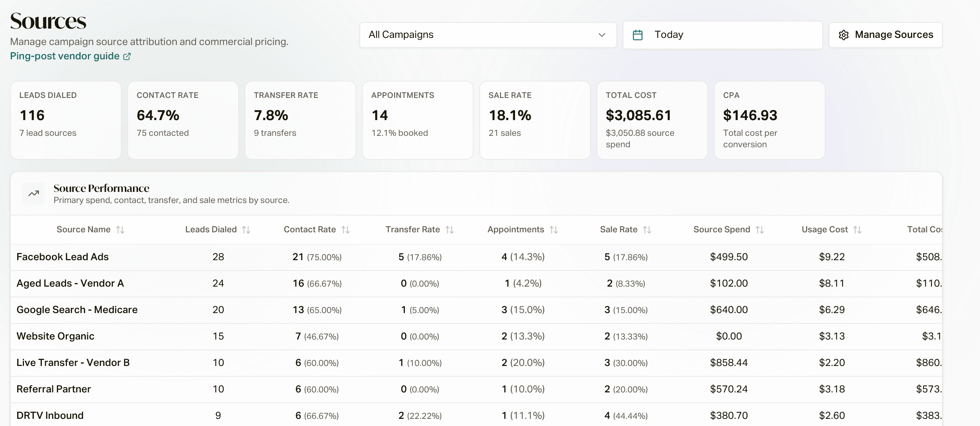980x426 pixels.
Task: Click Google Search source spend $640.00
Action: tap(729, 310)
